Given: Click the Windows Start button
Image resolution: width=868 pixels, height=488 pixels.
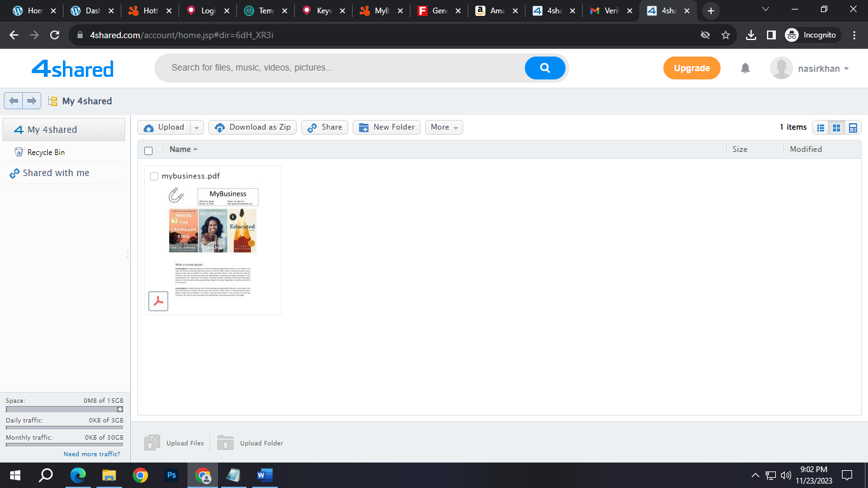Looking at the screenshot, I should pos(15,475).
